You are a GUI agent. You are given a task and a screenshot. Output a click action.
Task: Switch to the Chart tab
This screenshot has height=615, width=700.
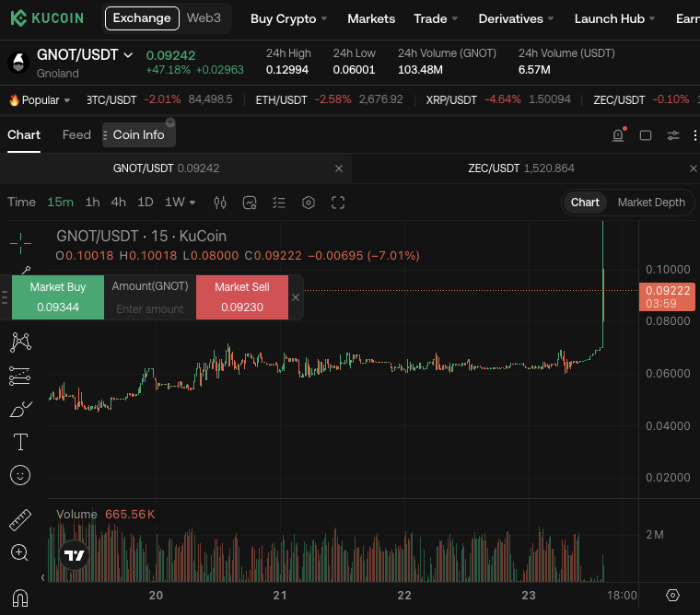[24, 134]
